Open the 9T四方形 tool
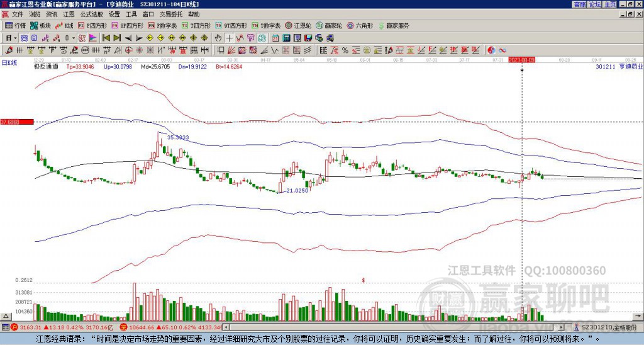Viewport: 644px width, 345px height. pyautogui.click(x=231, y=25)
